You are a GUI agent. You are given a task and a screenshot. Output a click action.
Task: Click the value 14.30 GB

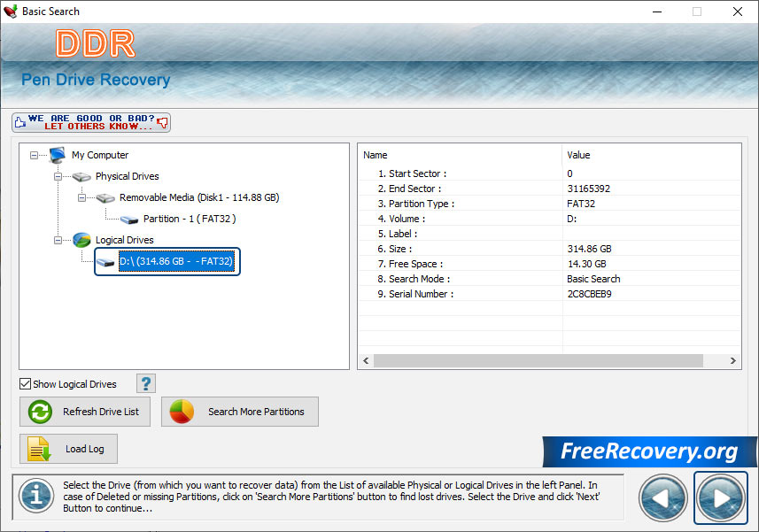tap(586, 264)
